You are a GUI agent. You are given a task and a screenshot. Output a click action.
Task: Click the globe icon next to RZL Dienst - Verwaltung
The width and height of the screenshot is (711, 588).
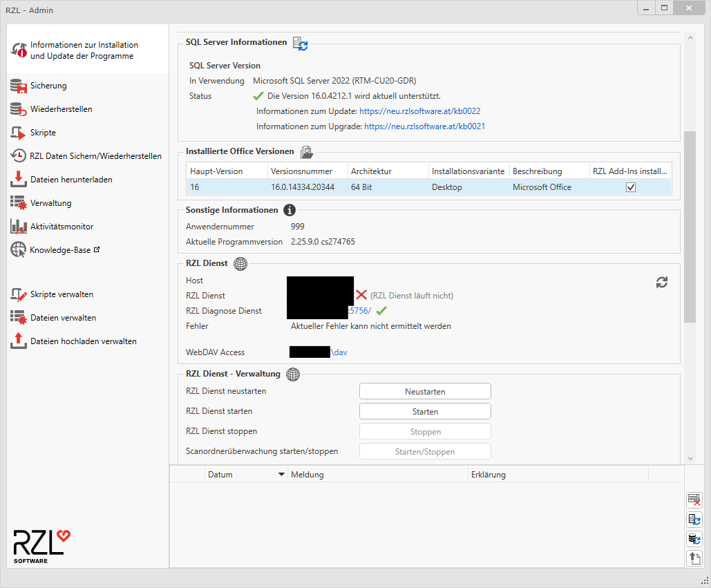tap(293, 374)
